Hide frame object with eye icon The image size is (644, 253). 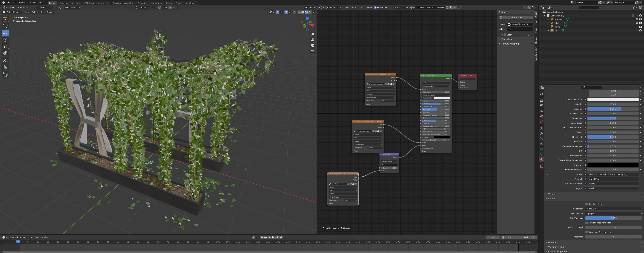637,27
